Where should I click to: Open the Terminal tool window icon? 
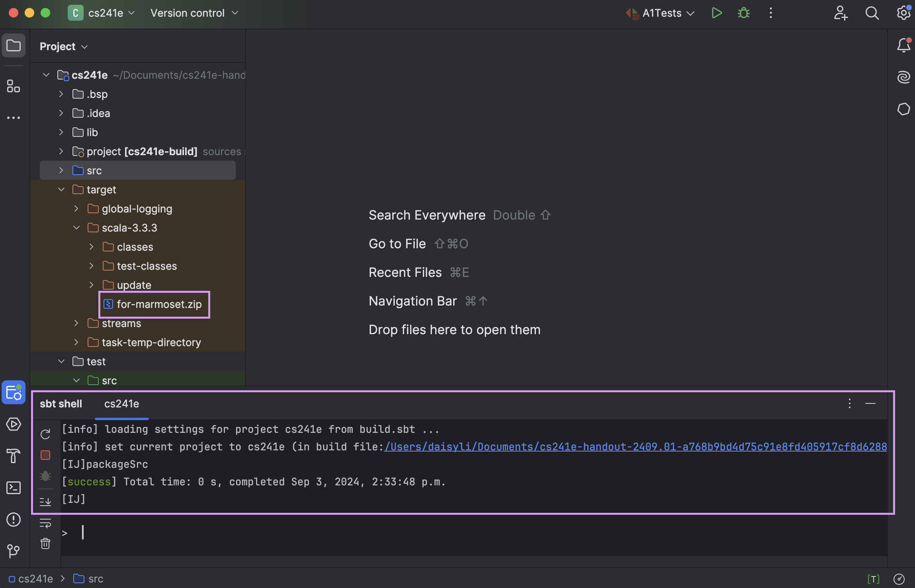coord(14,488)
